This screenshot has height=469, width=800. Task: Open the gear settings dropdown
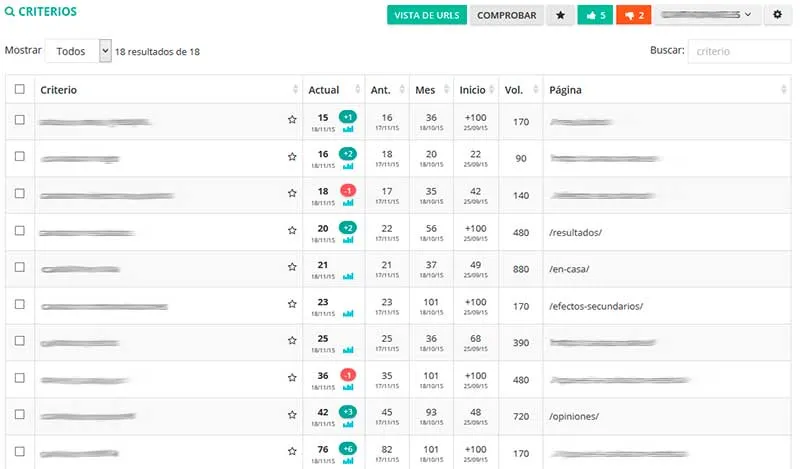[777, 15]
